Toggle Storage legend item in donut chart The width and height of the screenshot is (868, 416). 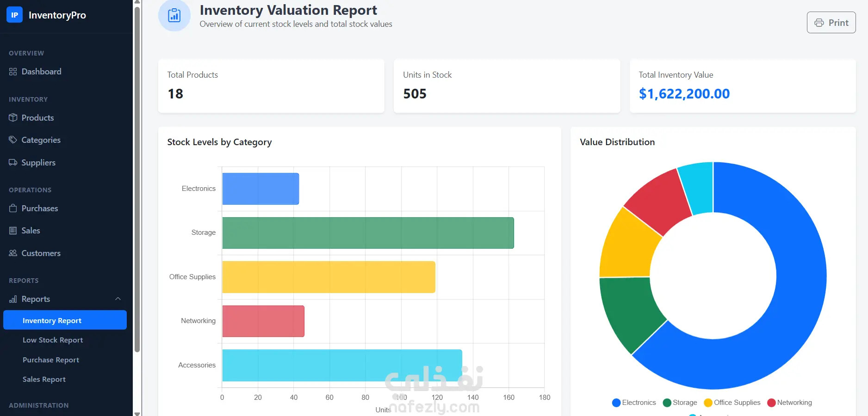[680, 403]
